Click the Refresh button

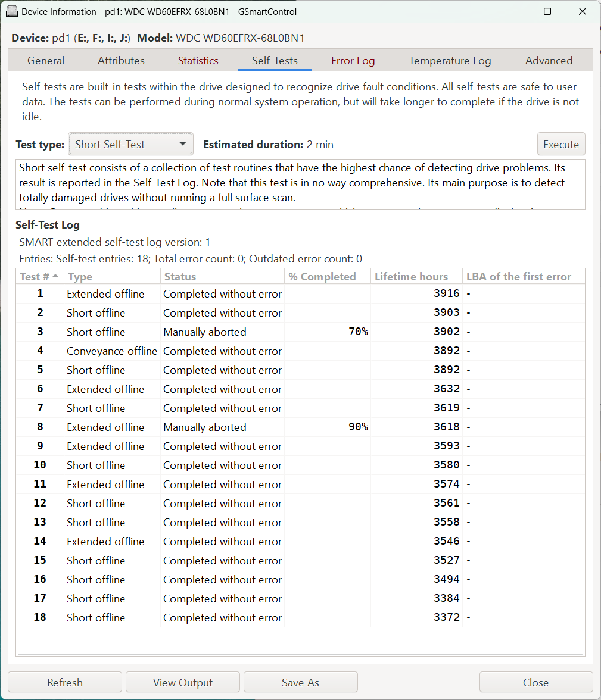tap(65, 682)
